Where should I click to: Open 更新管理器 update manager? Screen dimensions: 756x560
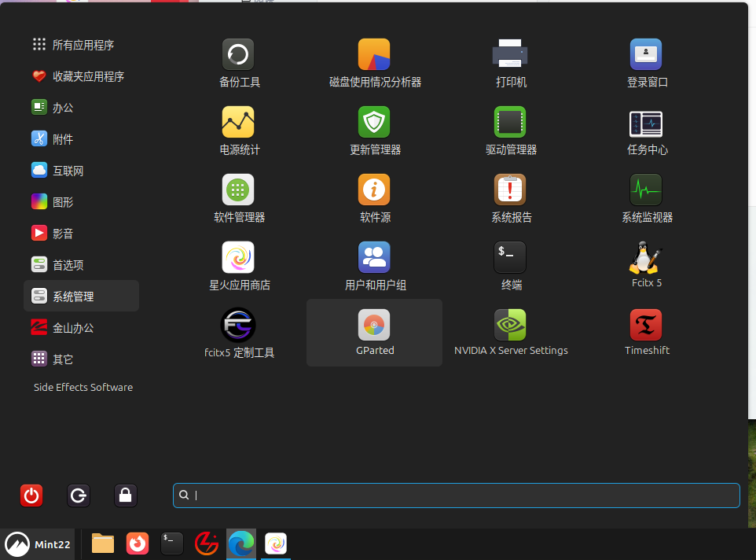point(375,131)
